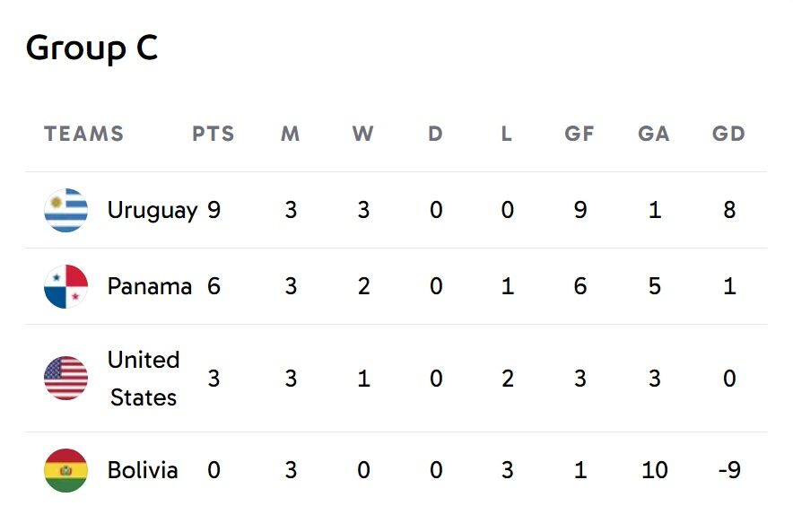The width and height of the screenshot is (793, 532).
Task: Click the W wins column header
Action: click(x=362, y=135)
